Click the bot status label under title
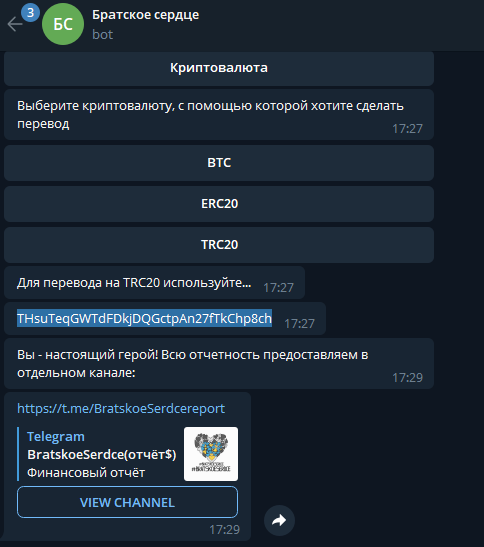 point(103,35)
